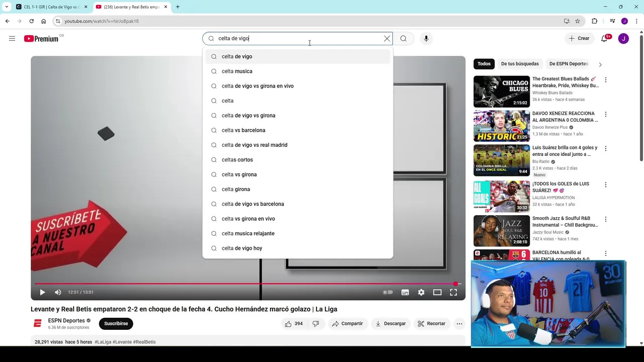Viewport: 644px width, 362px height.
Task: Enter full screen mode
Action: [x=453, y=292]
